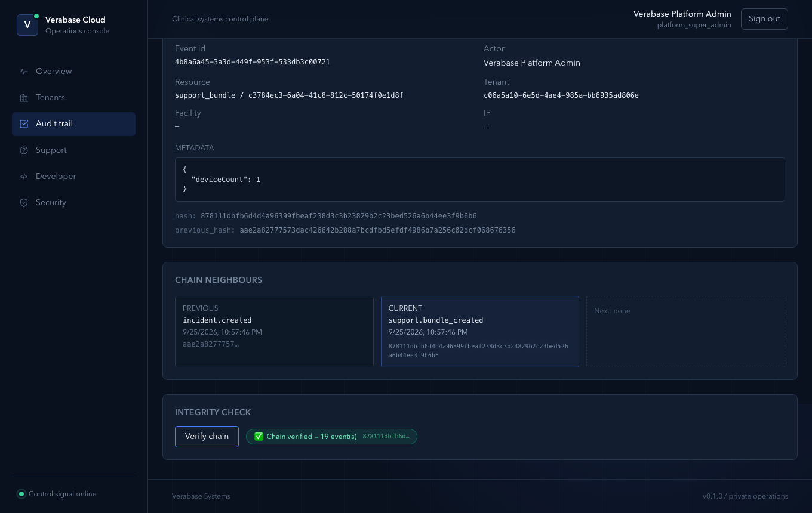Click event id 4b8a6a45-3a3d-449f-953f-533db3c00721

tap(253, 62)
